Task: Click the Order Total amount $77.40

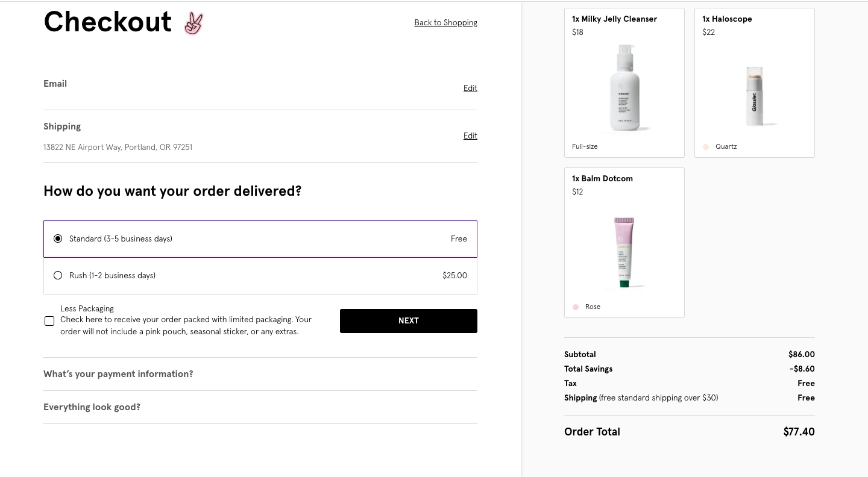Action: tap(799, 432)
